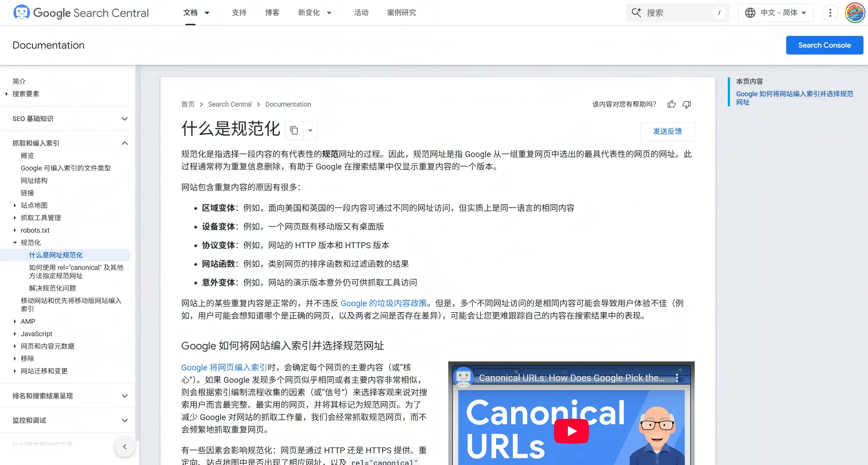Expand the 网页和内容元数据 tree item

tap(15, 346)
